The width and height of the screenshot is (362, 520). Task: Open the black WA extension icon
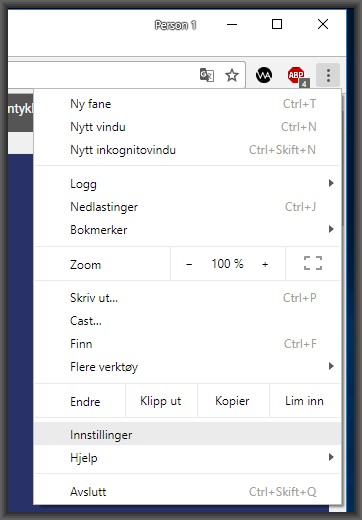tap(264, 75)
